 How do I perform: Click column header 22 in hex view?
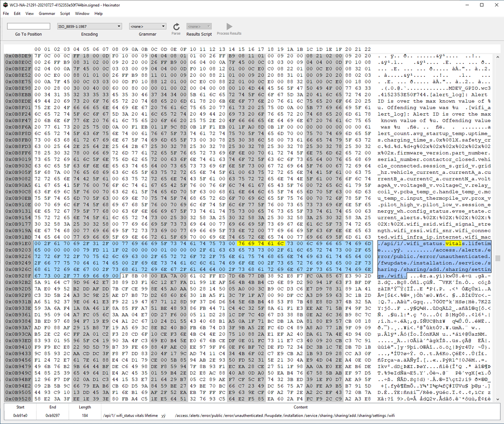point(368,49)
